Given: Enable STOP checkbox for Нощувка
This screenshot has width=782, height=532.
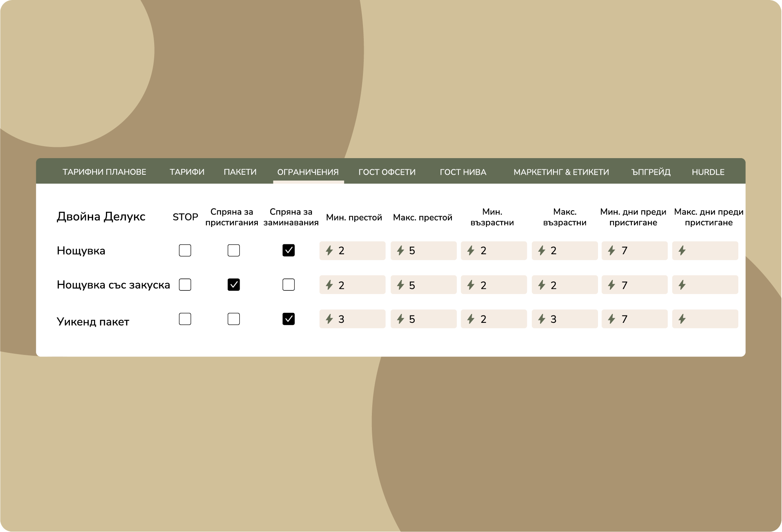Looking at the screenshot, I should [x=185, y=251].
